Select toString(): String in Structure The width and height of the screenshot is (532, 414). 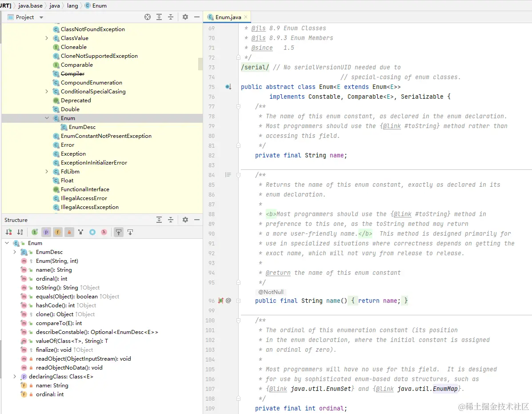tap(57, 287)
